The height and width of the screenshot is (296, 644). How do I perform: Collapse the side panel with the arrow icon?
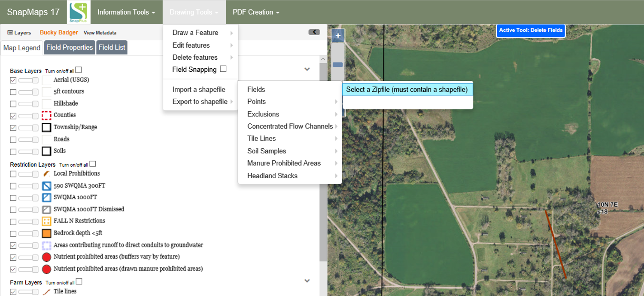pyautogui.click(x=314, y=32)
